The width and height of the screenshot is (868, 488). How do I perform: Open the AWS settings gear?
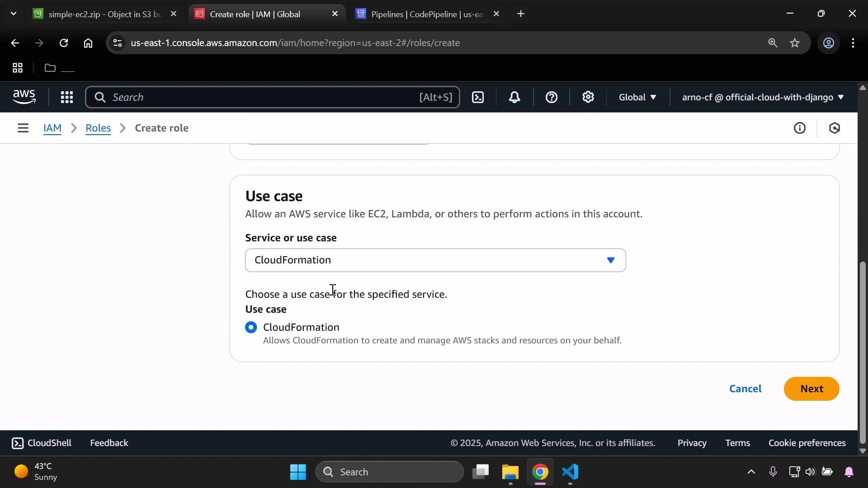pos(588,97)
